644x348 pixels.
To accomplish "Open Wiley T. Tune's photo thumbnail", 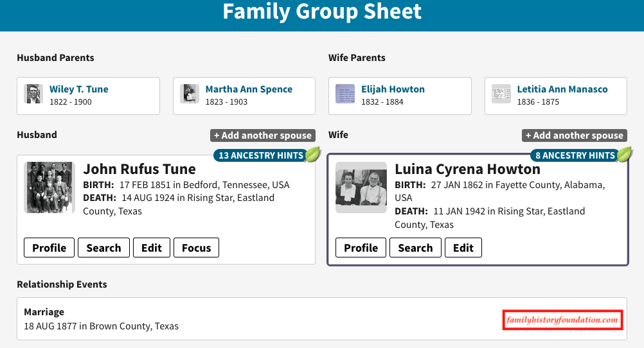I will [33, 94].
